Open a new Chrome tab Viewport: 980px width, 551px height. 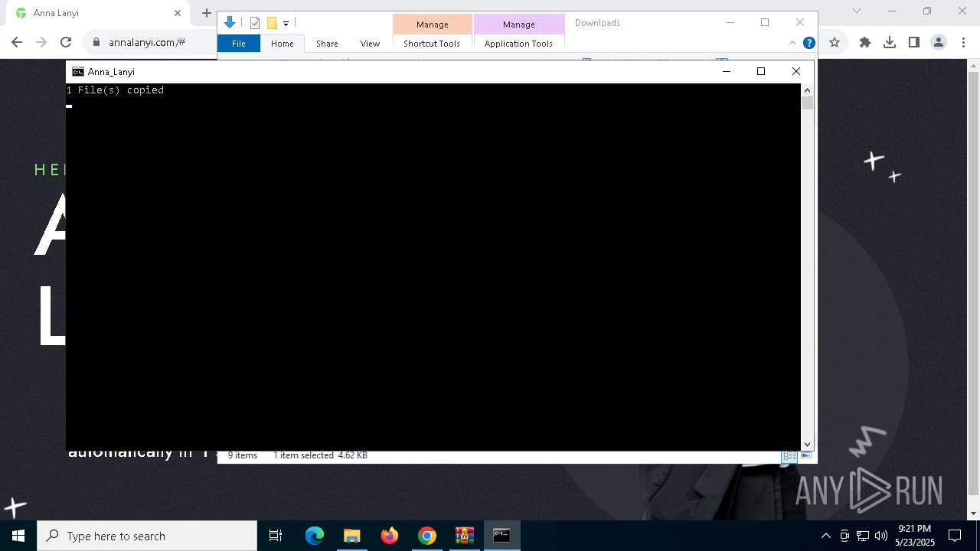206,13
